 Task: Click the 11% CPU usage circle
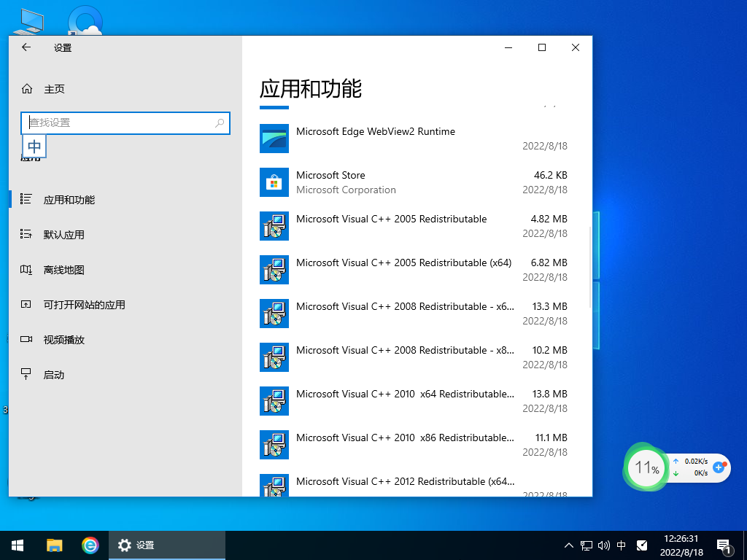[645, 467]
